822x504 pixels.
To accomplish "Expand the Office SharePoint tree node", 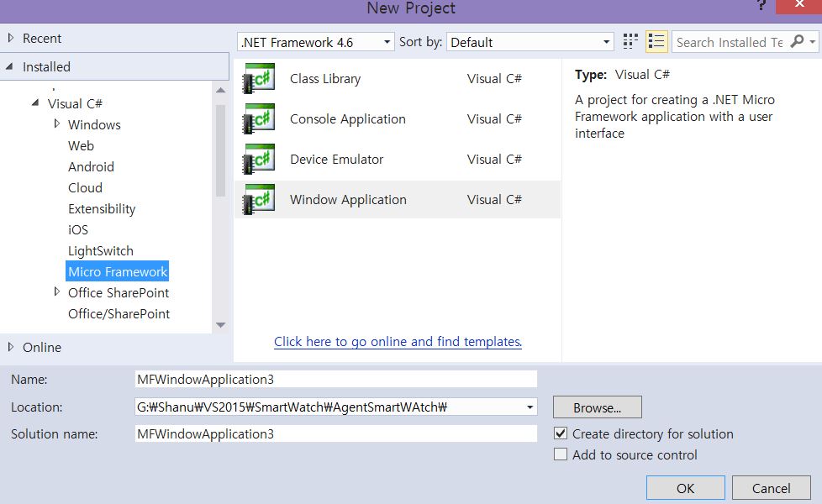I will point(56,291).
